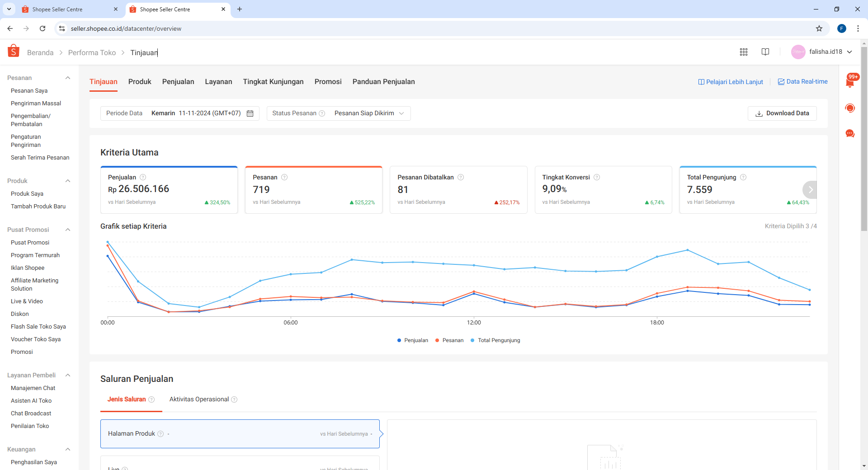Click the Download Data button

tap(782, 113)
